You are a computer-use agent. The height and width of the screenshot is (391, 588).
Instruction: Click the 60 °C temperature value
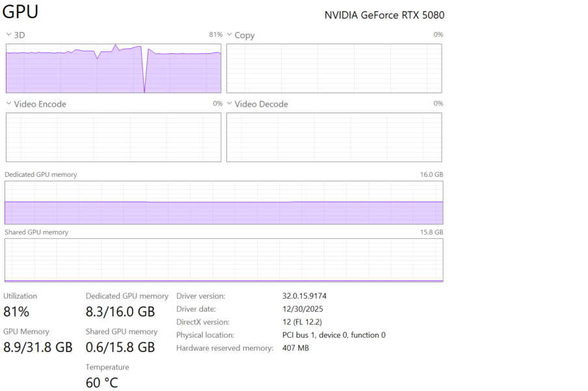102,383
